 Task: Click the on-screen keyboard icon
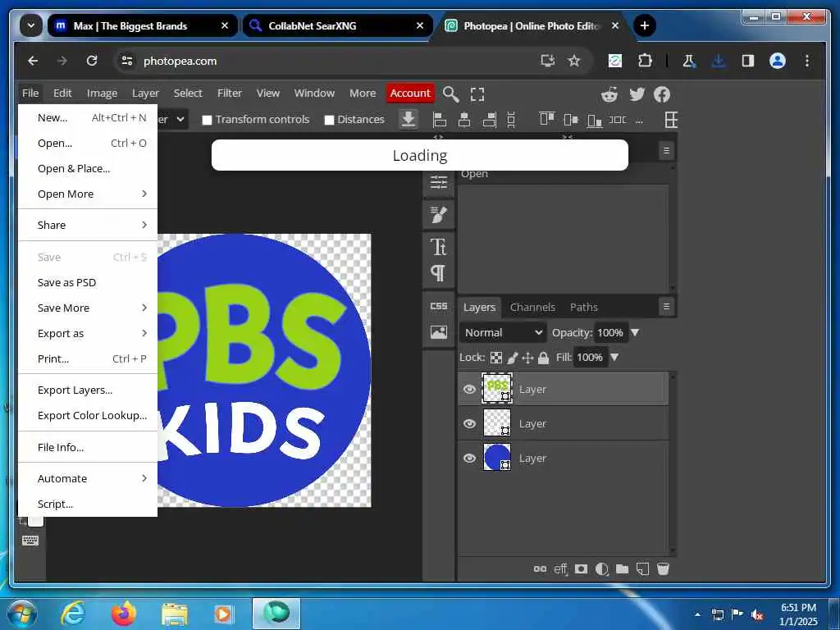(30, 540)
